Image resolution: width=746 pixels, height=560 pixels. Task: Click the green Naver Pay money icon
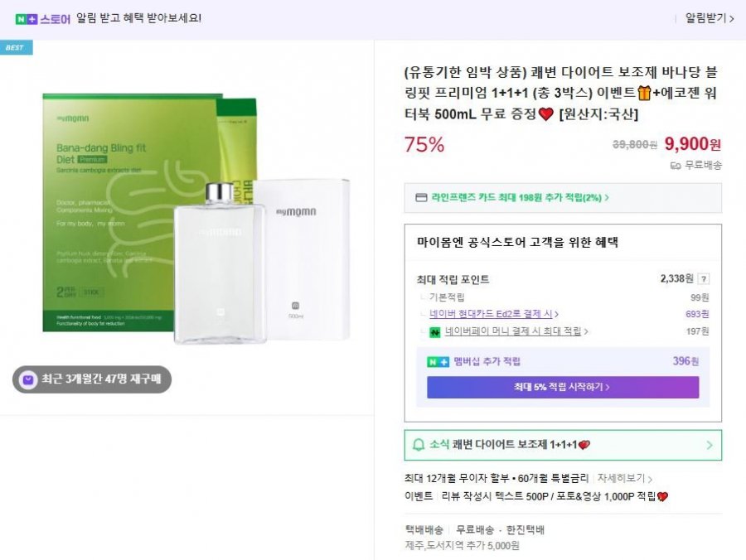pyautogui.click(x=434, y=332)
